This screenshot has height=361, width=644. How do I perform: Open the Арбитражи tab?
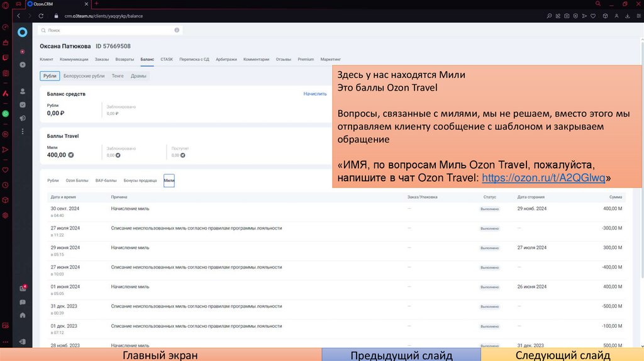(226, 59)
